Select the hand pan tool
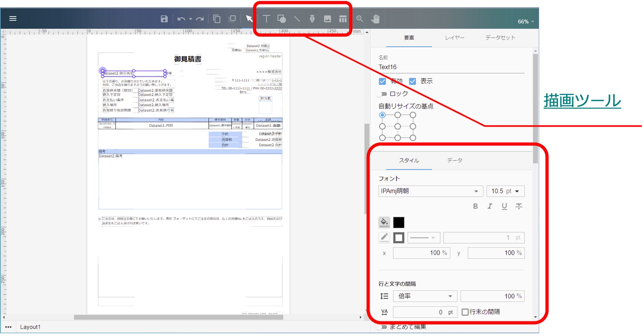Viewport: 644px width, 336px height. pos(375,19)
